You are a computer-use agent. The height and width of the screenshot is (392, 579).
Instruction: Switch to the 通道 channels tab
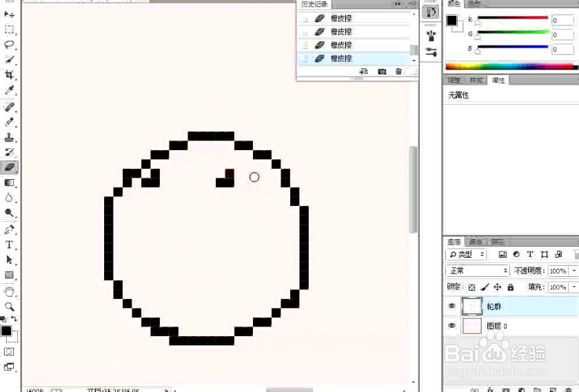(x=476, y=242)
